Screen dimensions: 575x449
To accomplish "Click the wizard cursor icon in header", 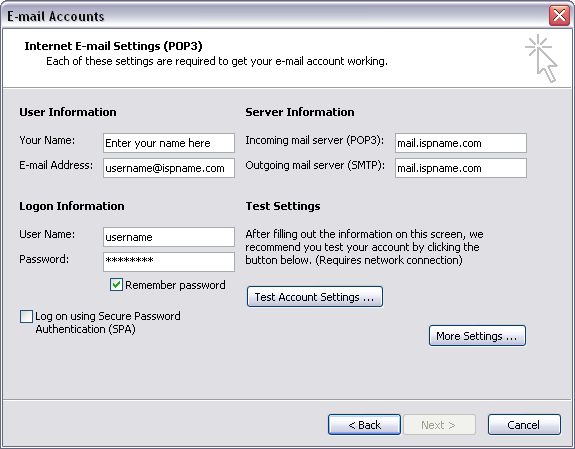I will coord(541,58).
